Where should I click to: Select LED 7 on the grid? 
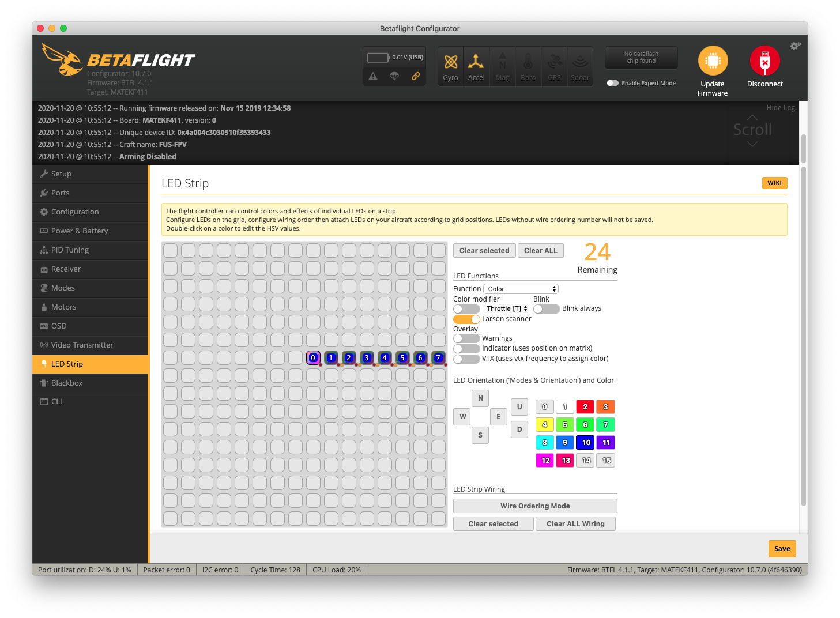click(x=438, y=358)
